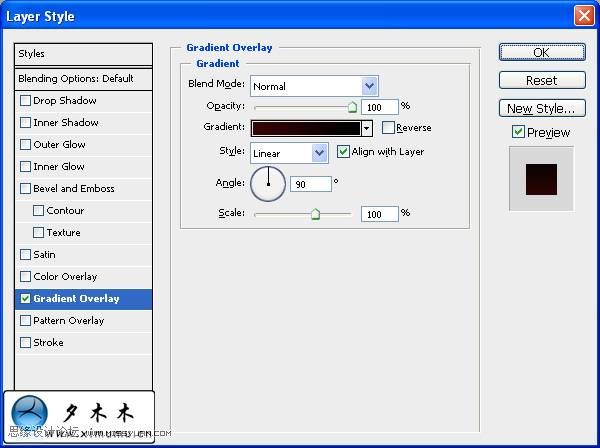
Task: Toggle the Outer Glow checkbox
Action: [25, 145]
